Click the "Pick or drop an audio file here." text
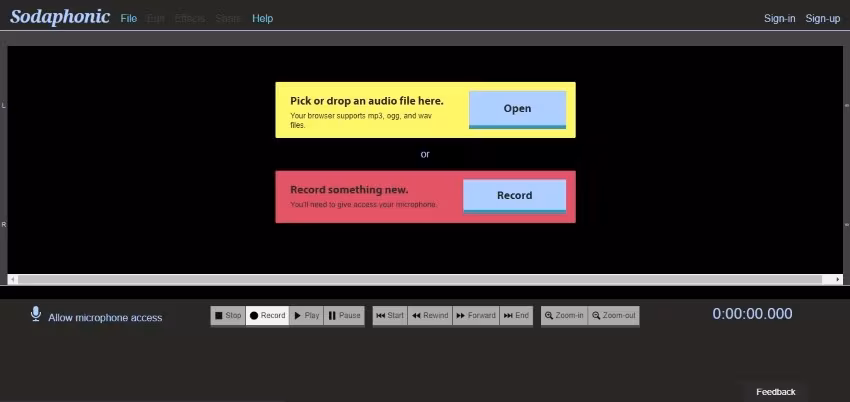The height and width of the screenshot is (402, 850). coord(367,101)
